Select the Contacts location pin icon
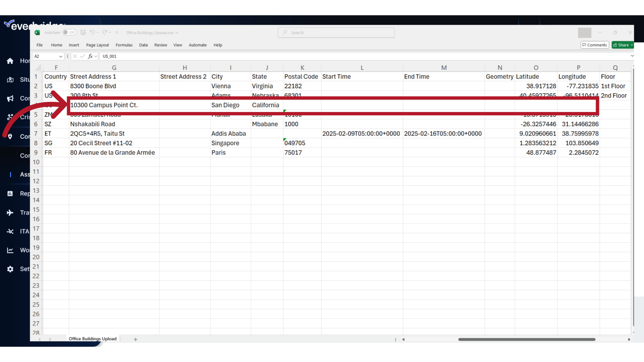Viewport: 644px width, 362px height. pyautogui.click(x=10, y=136)
